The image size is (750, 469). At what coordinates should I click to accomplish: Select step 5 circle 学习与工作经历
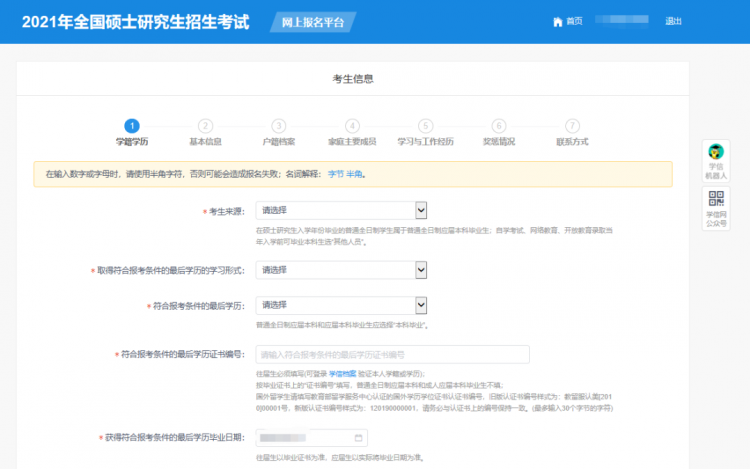pyautogui.click(x=425, y=126)
